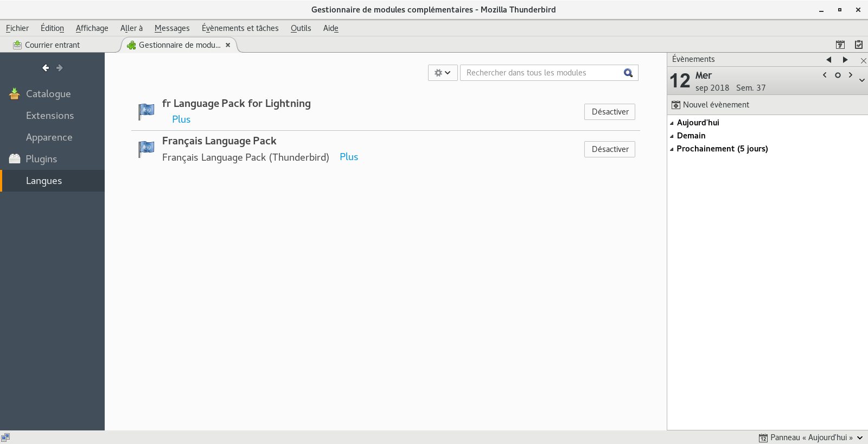The image size is (868, 444).
Task: Click the Français Language Pack flag icon
Action: coord(146,149)
